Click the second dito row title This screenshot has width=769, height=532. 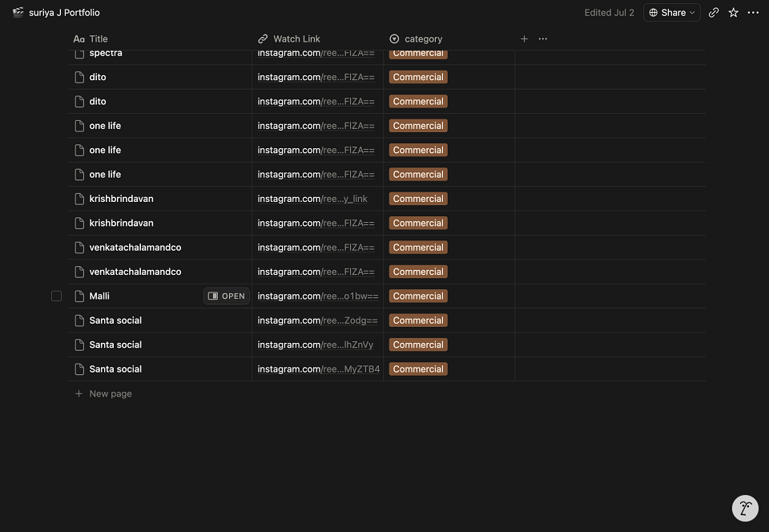(x=98, y=102)
